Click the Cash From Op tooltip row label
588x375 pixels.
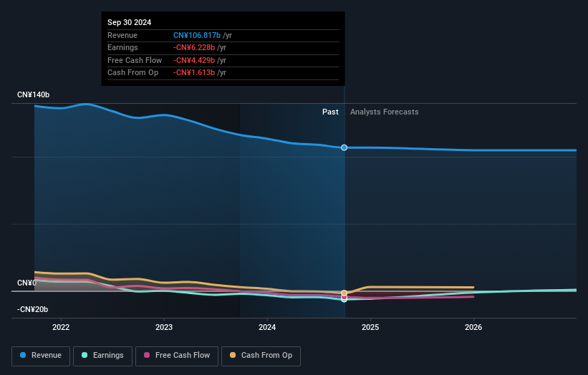[x=132, y=73]
